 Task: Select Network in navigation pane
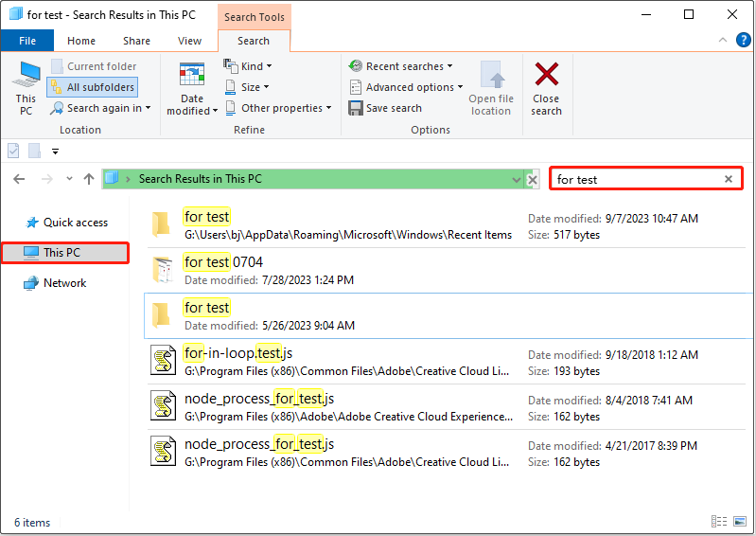(x=64, y=283)
